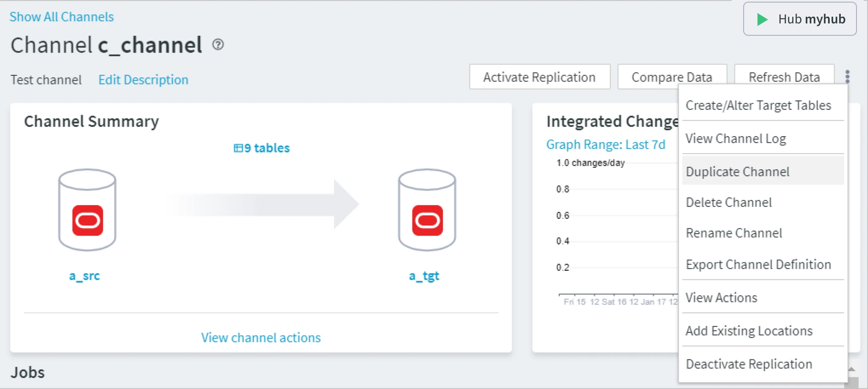Click the Edit Description link
The image size is (868, 389).
pyautogui.click(x=143, y=80)
